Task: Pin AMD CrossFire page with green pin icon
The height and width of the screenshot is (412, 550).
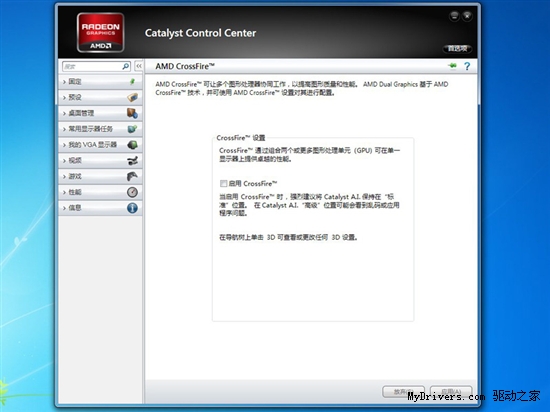Action: click(x=452, y=66)
